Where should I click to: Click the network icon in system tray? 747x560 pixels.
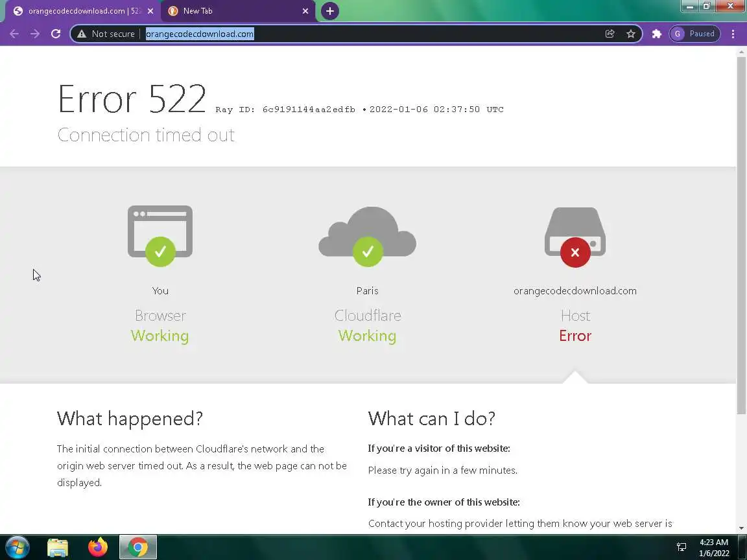pos(682,547)
